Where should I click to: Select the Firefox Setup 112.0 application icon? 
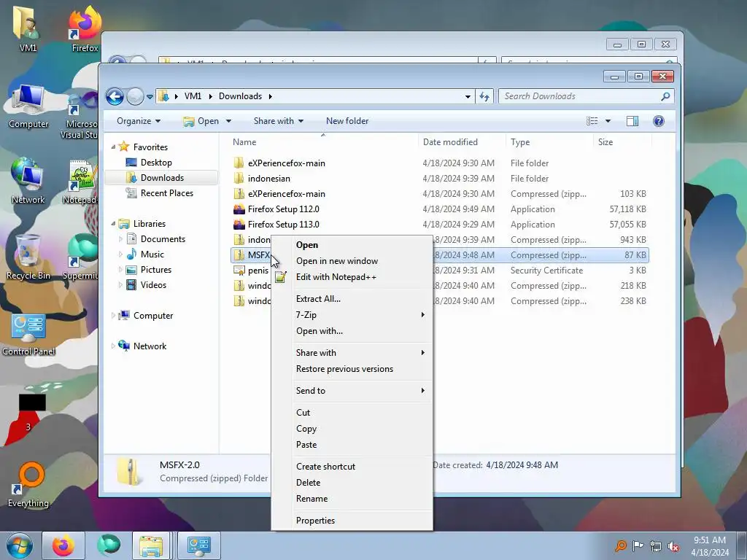click(239, 209)
